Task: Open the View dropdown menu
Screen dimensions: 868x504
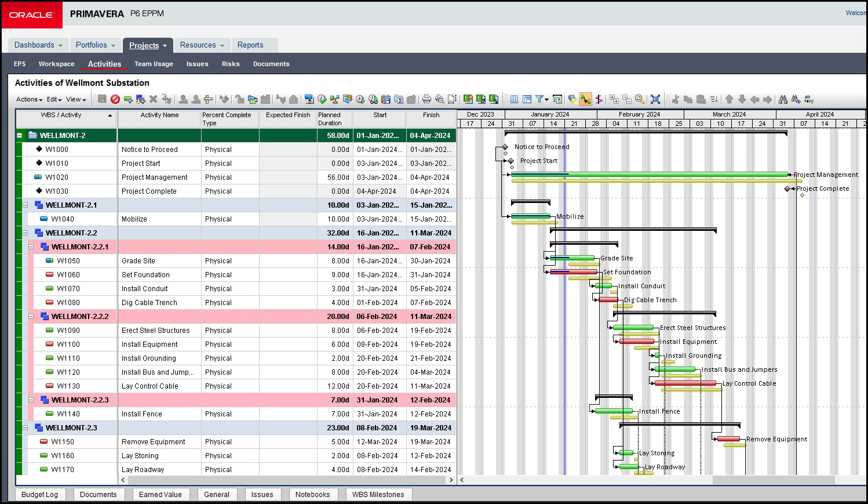Action: coord(74,99)
